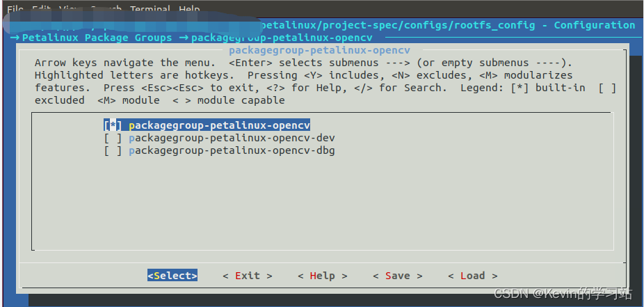Viewport: 644px width, 307px height.
Task: Click packagegroup-petalinux-opencv in the breadcrumb path
Action: (x=282, y=38)
